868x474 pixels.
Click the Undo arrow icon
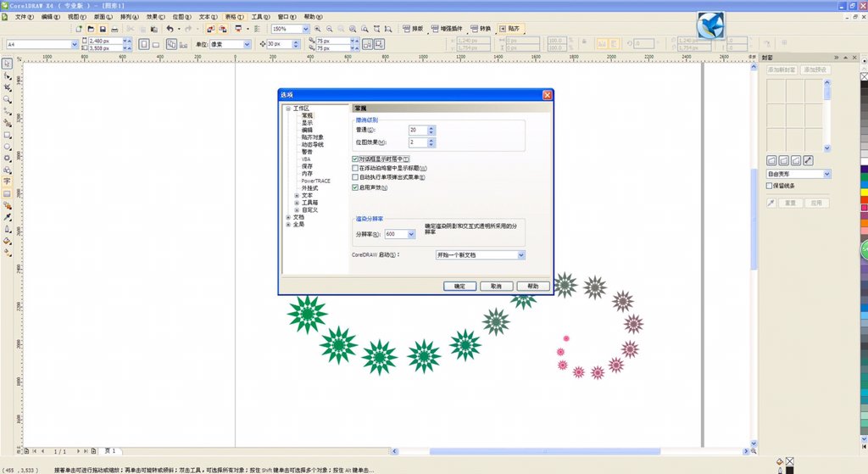click(x=170, y=29)
